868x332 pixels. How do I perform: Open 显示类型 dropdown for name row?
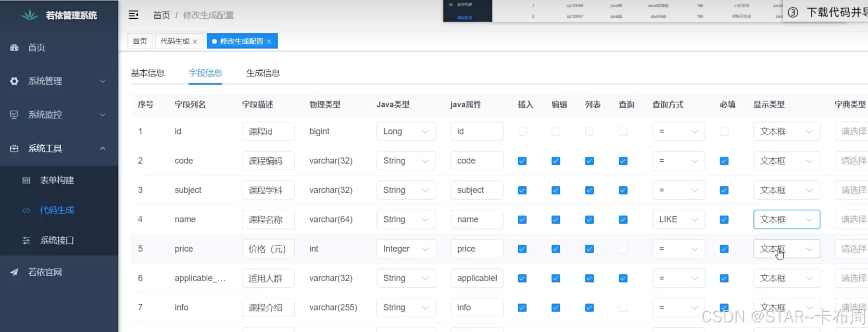point(786,219)
